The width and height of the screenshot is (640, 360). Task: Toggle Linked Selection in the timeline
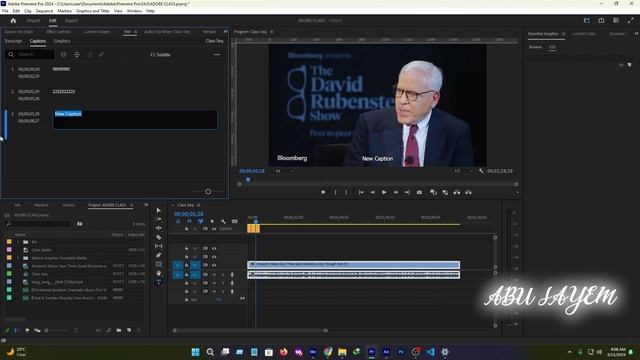pyautogui.click(x=200, y=221)
